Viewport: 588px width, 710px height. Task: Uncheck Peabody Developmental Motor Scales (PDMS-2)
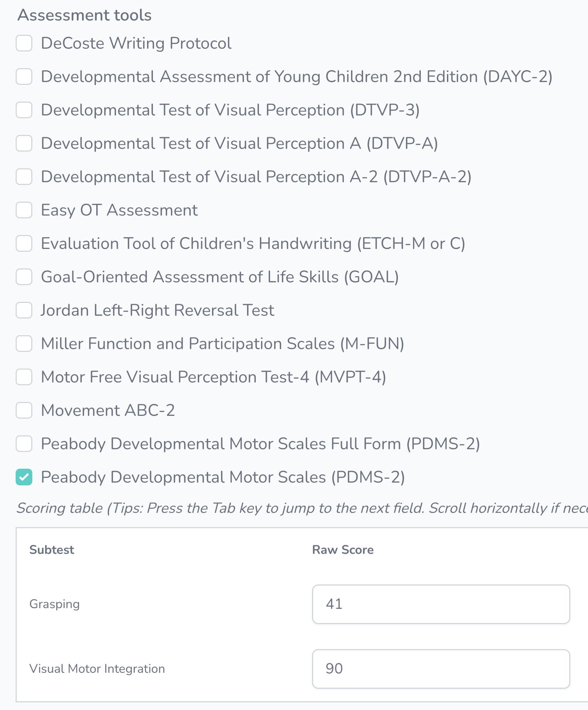click(24, 478)
